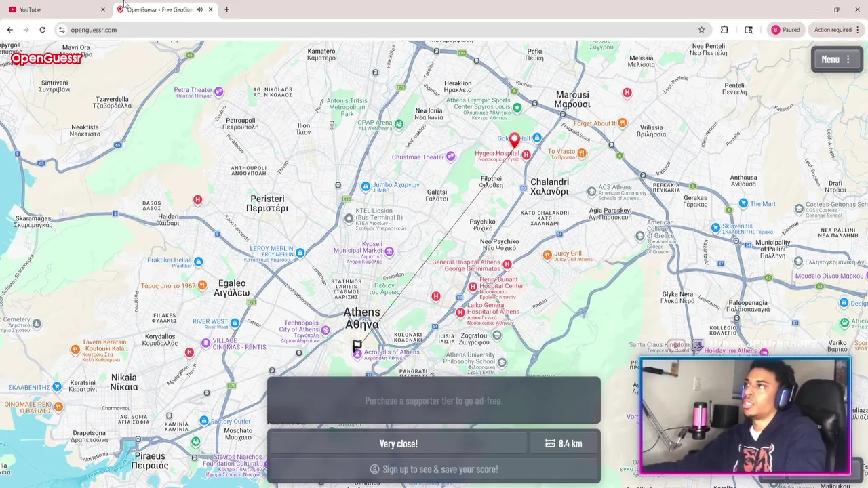Select the OPAP Arena map marker

point(399,123)
